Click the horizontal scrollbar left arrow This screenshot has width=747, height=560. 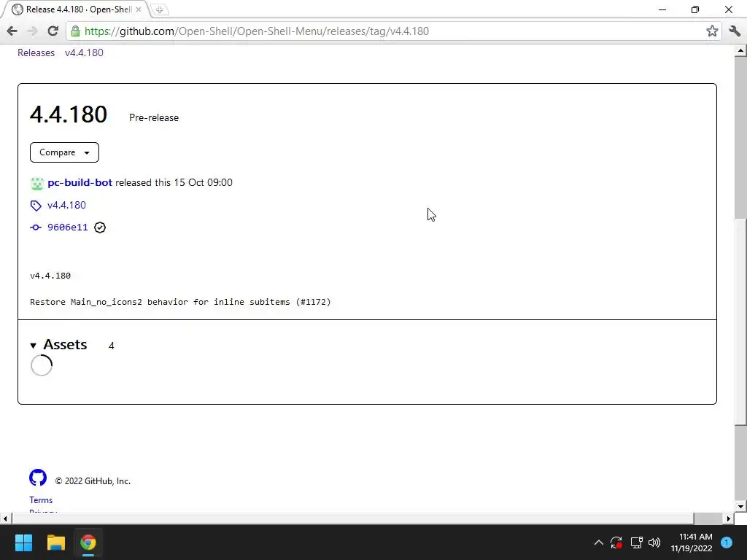tap(5, 518)
